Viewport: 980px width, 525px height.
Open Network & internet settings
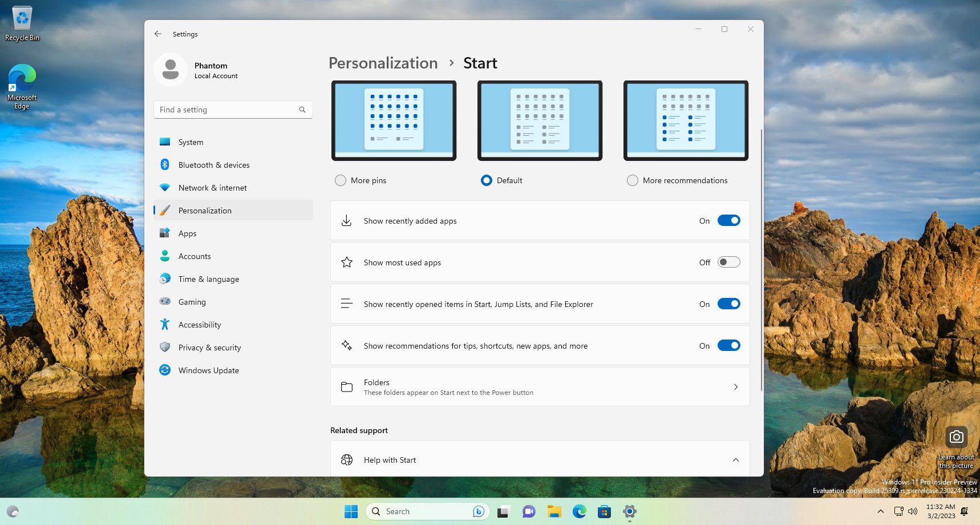[x=212, y=187]
